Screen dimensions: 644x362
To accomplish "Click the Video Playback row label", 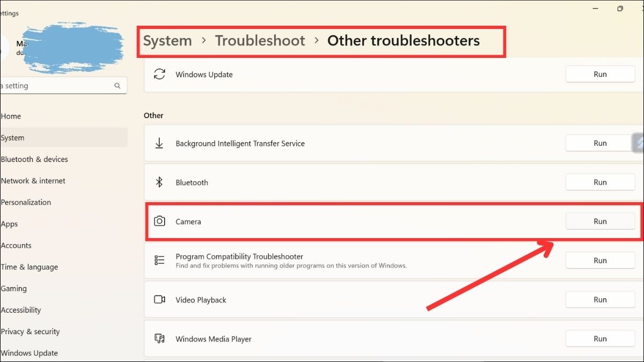I will coord(201,300).
